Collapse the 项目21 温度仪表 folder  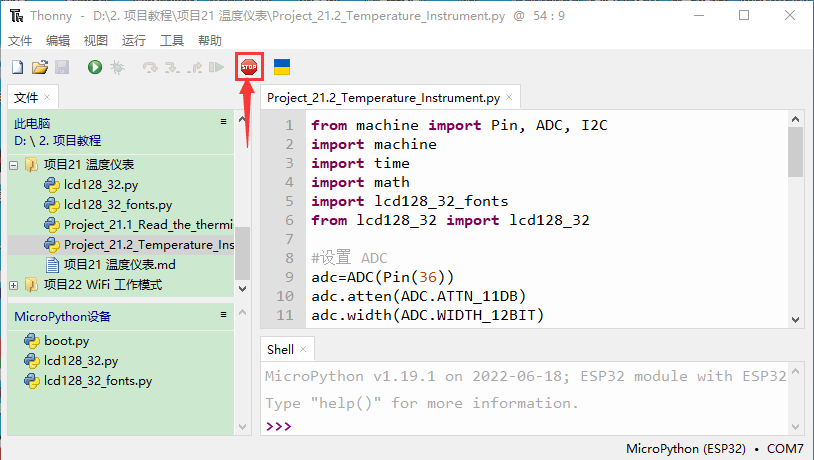[14, 165]
